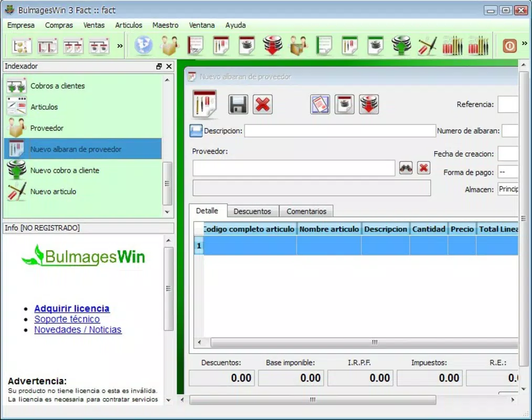
Task: Click the red-topped pens document toolbar icon
Action: pyautogui.click(x=221, y=46)
